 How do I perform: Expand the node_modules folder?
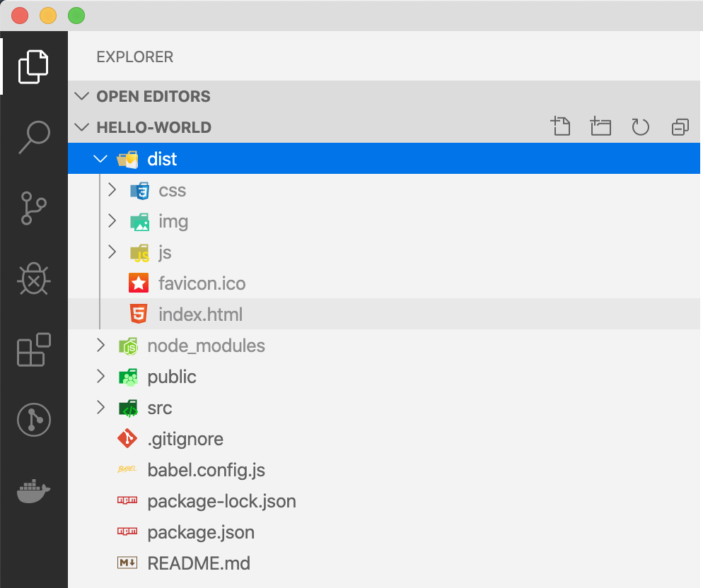pyautogui.click(x=101, y=346)
